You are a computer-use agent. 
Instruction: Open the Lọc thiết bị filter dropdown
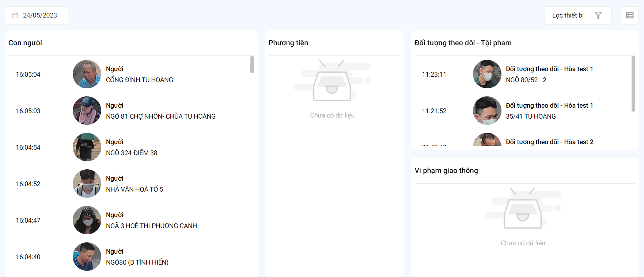pyautogui.click(x=578, y=15)
